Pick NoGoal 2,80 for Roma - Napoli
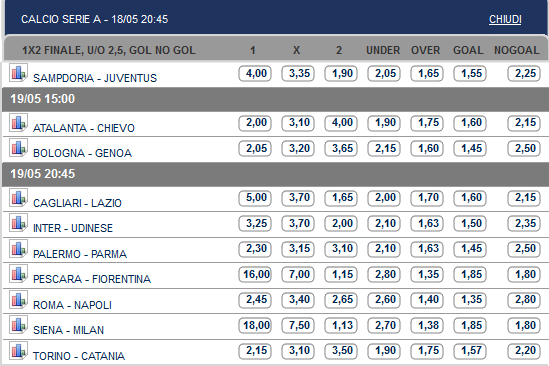549x366 pixels. pos(524,300)
